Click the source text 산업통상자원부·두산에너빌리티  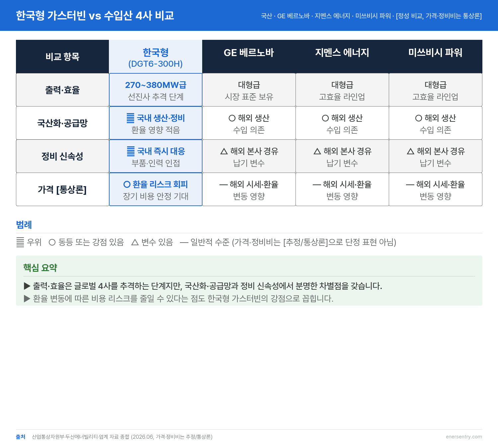pyautogui.click(x=122, y=437)
